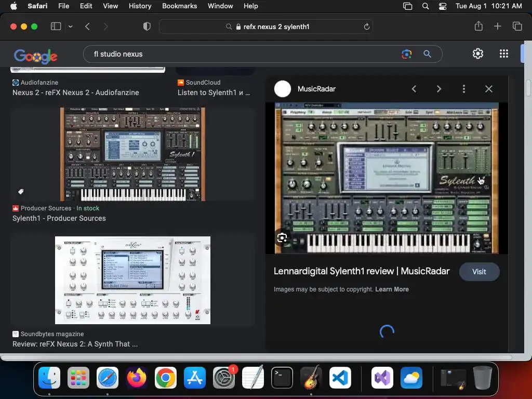Open Control Center in the menu bar
Screen dimensions: 532x399
(443, 6)
